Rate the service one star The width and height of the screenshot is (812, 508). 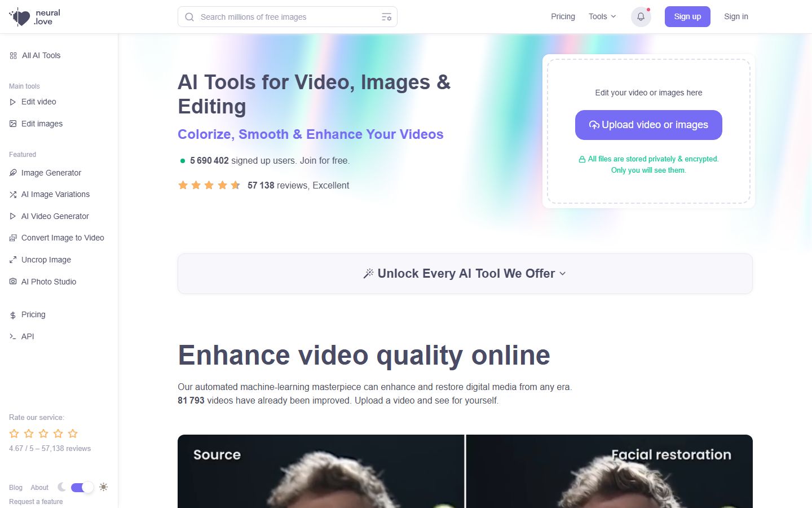pos(14,433)
